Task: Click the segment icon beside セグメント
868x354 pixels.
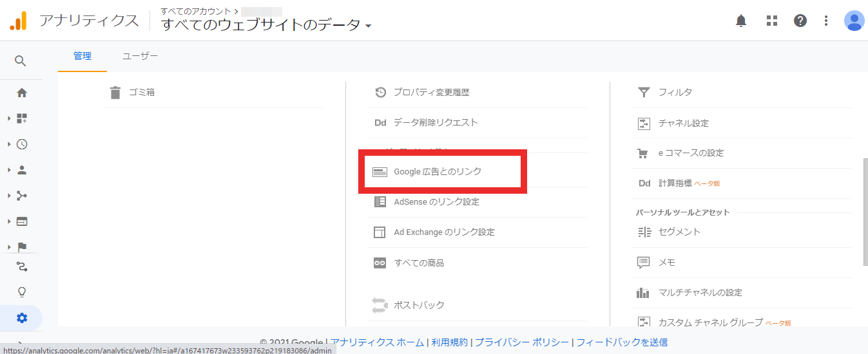Action: [x=643, y=232]
